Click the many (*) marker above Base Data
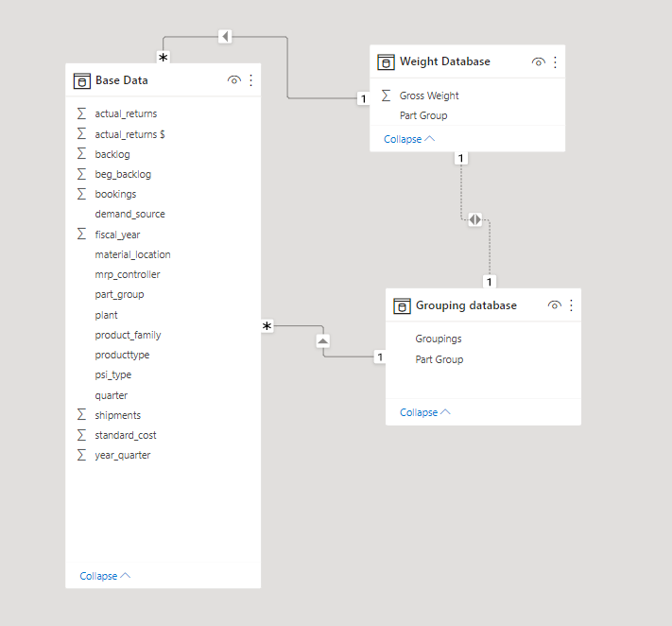Viewport: 672px width, 626px height. (163, 57)
